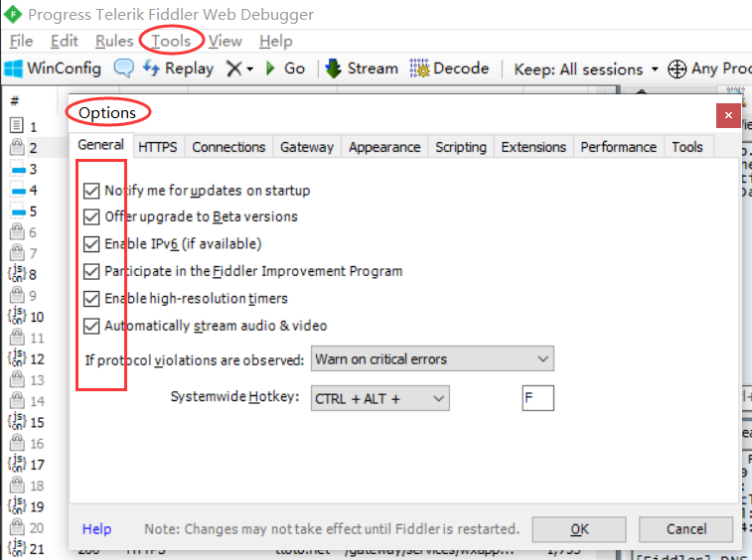This screenshot has width=752, height=560.
Task: Click the green Go play icon
Action: click(x=270, y=69)
